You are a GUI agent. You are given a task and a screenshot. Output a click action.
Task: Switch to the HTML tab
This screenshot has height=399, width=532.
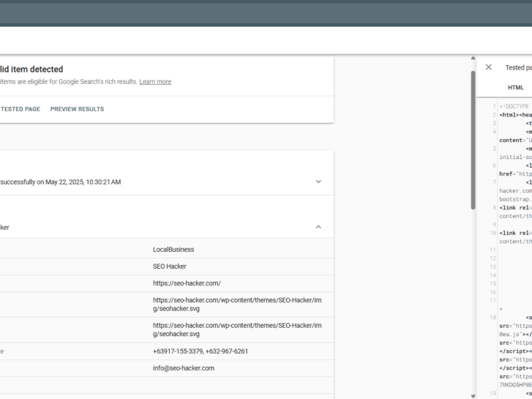515,88
